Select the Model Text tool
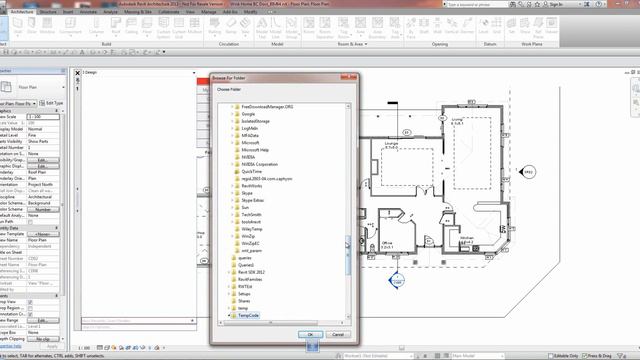The image size is (640, 360). tap(262, 28)
